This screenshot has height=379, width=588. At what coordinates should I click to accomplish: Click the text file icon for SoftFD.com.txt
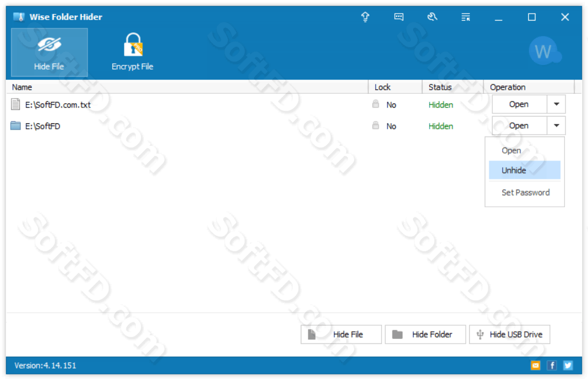pyautogui.click(x=15, y=104)
